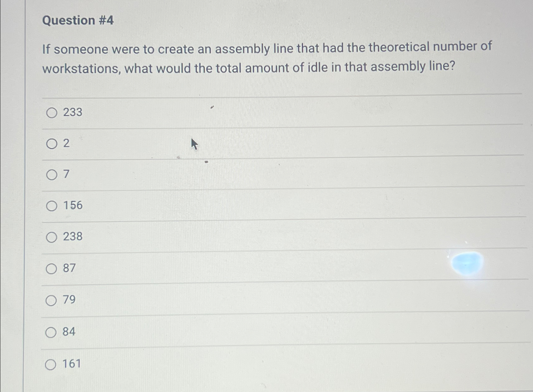Select the radio button for answer 87
The width and height of the screenshot is (533, 392).
point(51,269)
